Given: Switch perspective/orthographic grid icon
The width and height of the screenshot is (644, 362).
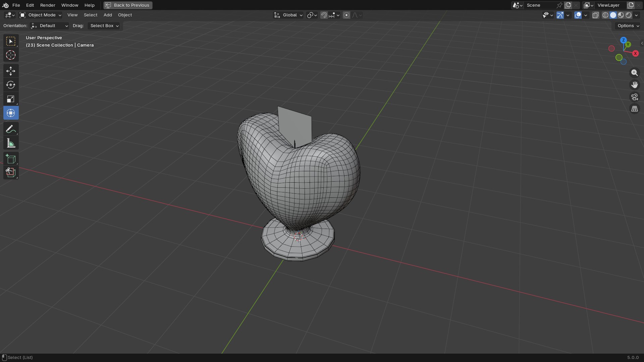Looking at the screenshot, I should 634,109.
